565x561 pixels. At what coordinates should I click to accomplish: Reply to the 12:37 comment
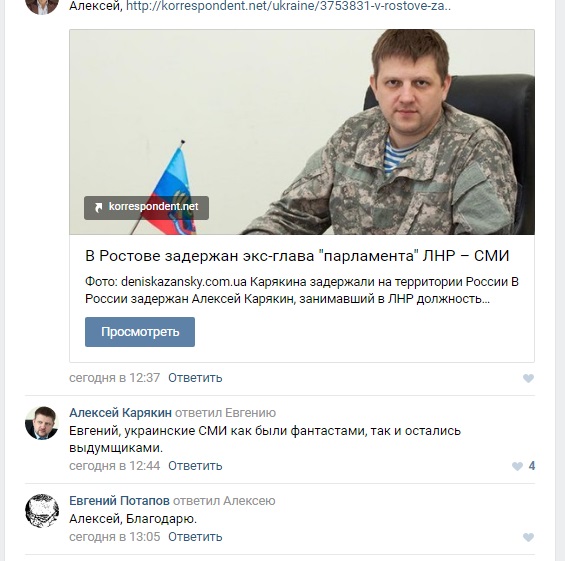click(x=195, y=378)
